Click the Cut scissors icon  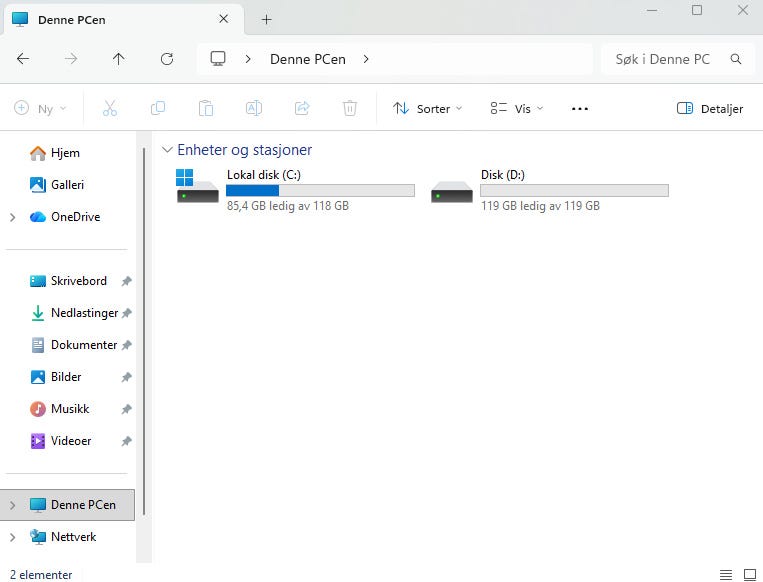coord(109,108)
